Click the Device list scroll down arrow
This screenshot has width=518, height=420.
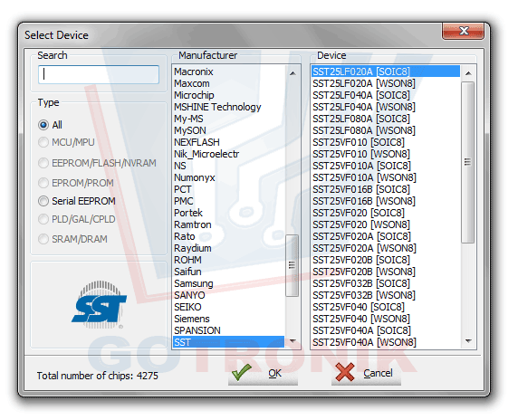(468, 340)
